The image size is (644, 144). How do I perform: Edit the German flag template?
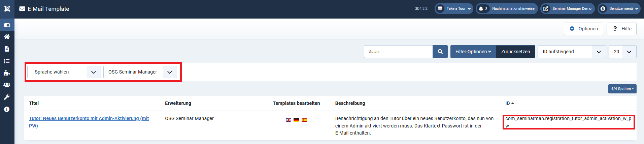[296, 120]
